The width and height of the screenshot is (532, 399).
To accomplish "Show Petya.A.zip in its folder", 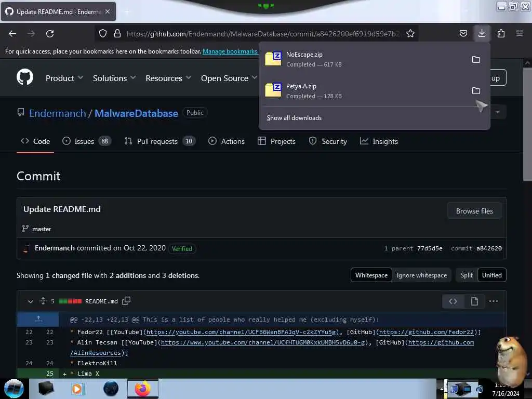I will pos(476,90).
